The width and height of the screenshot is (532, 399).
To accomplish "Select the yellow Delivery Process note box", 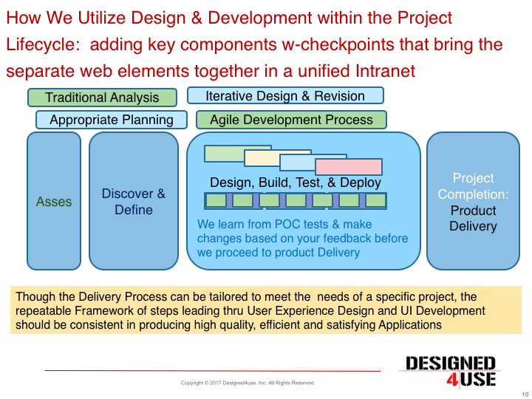I will [x=266, y=310].
